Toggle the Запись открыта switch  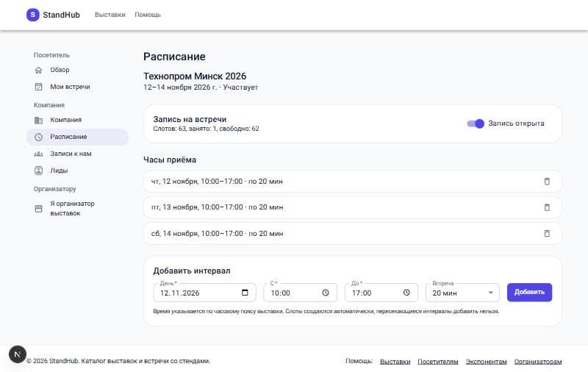pos(476,124)
